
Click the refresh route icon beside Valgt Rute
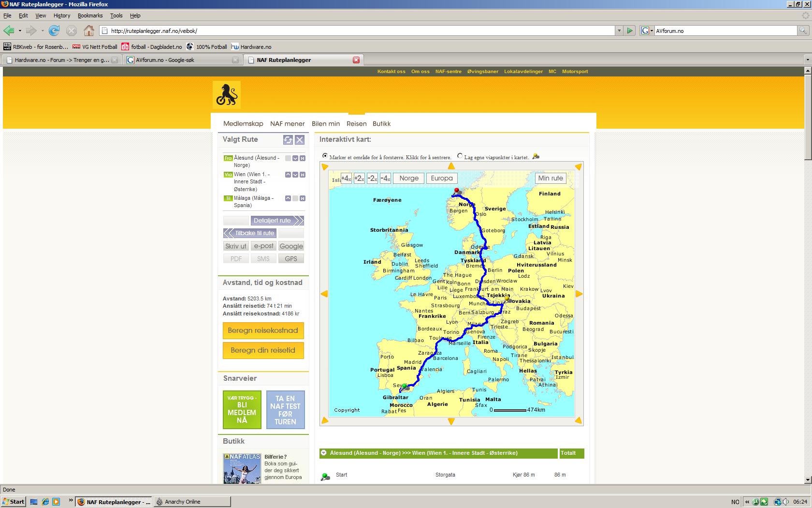tap(288, 140)
